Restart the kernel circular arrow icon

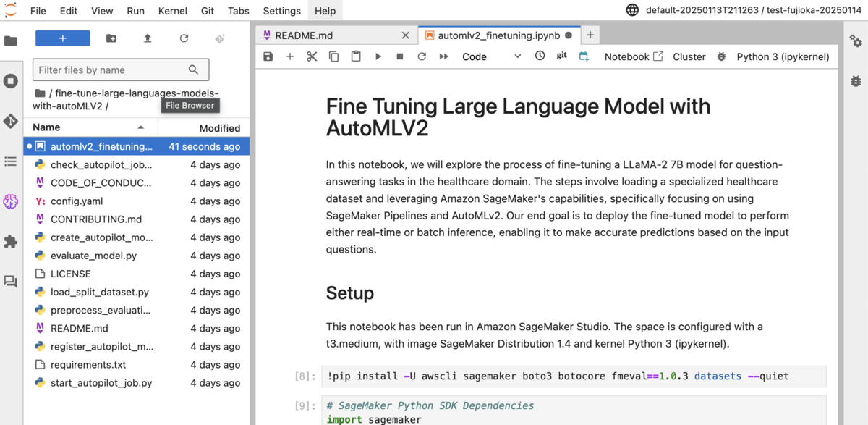click(422, 56)
